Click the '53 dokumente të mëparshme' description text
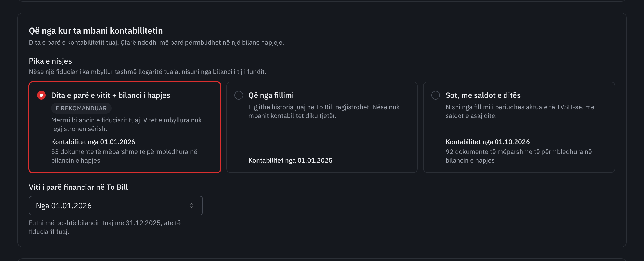 point(124,156)
